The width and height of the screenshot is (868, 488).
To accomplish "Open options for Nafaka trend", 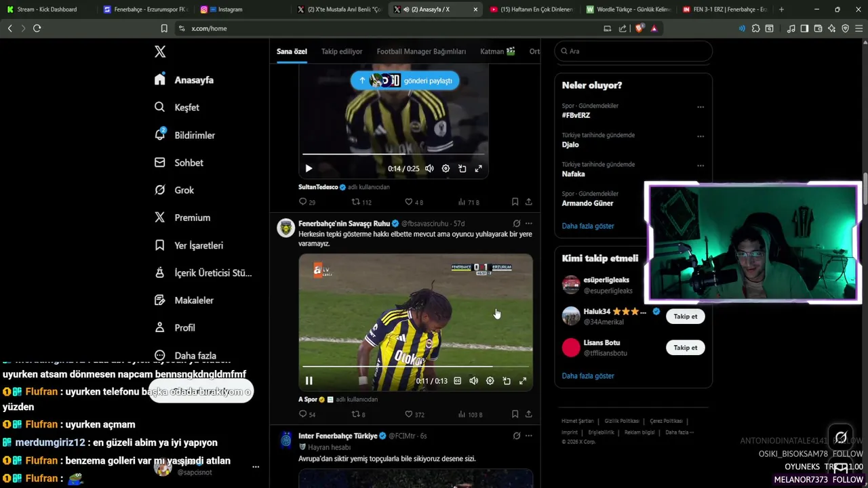I will [x=701, y=165].
